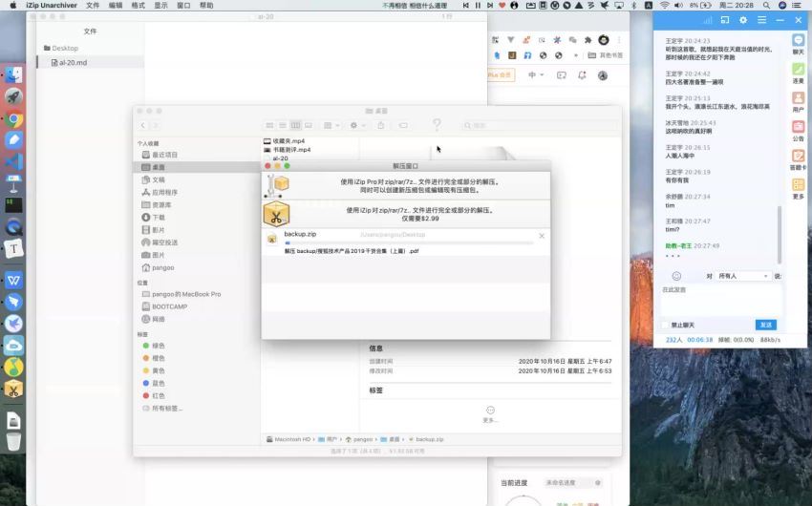Open the 显示 menu in menu bar

[161, 5]
